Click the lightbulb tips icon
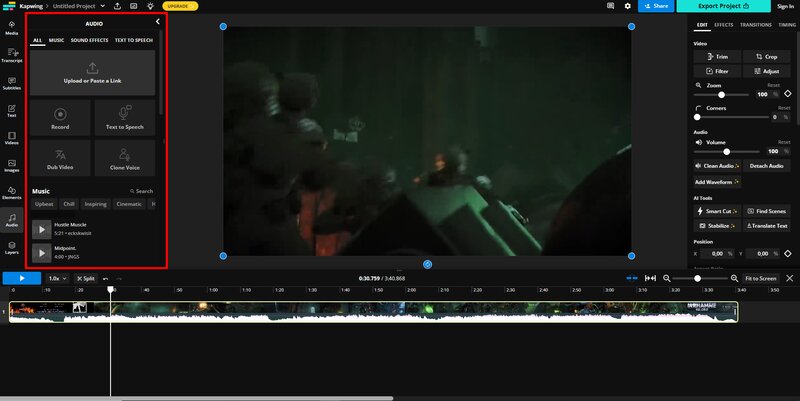 (150, 6)
